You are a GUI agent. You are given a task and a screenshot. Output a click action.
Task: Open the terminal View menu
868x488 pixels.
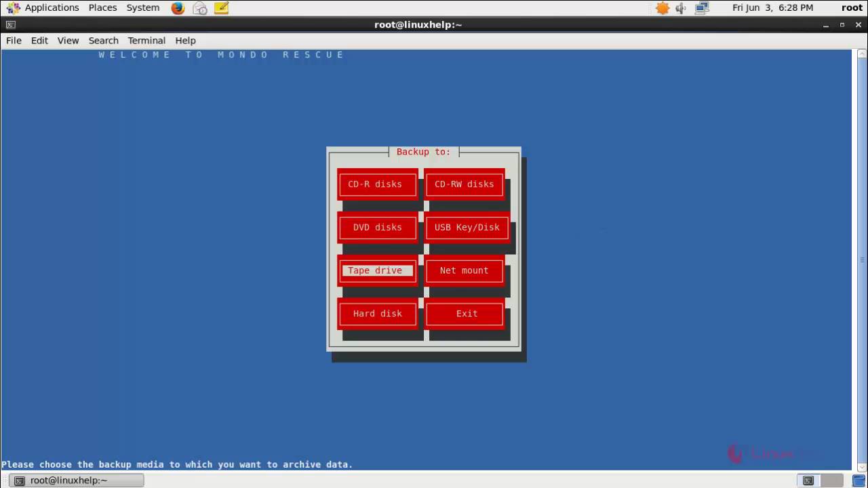click(68, 41)
